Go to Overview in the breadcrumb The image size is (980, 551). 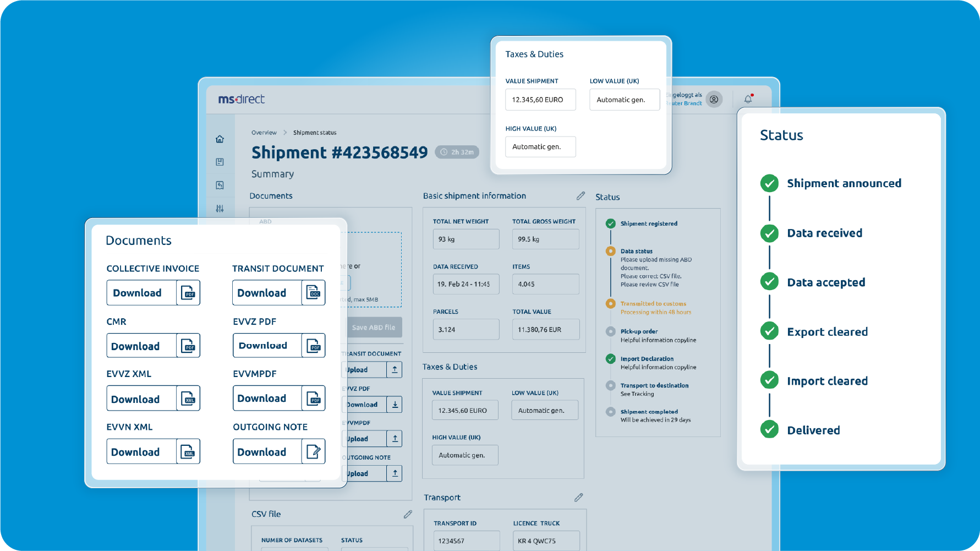(264, 133)
